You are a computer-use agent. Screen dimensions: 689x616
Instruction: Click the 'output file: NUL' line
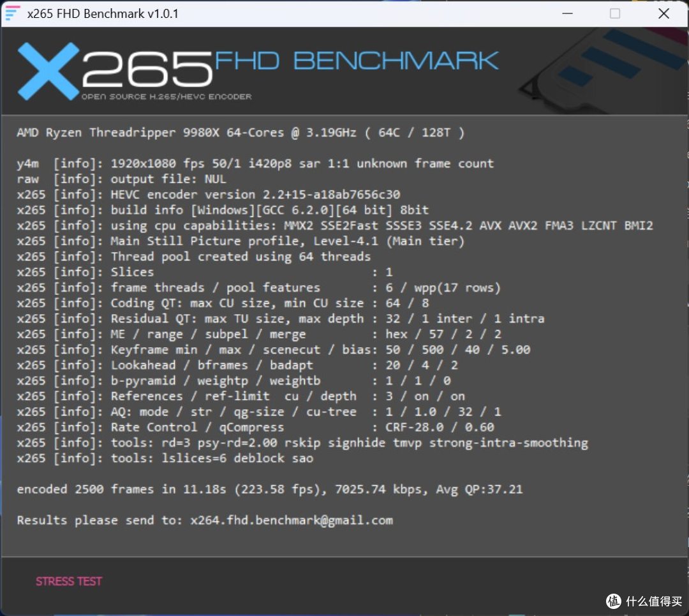click(121, 179)
